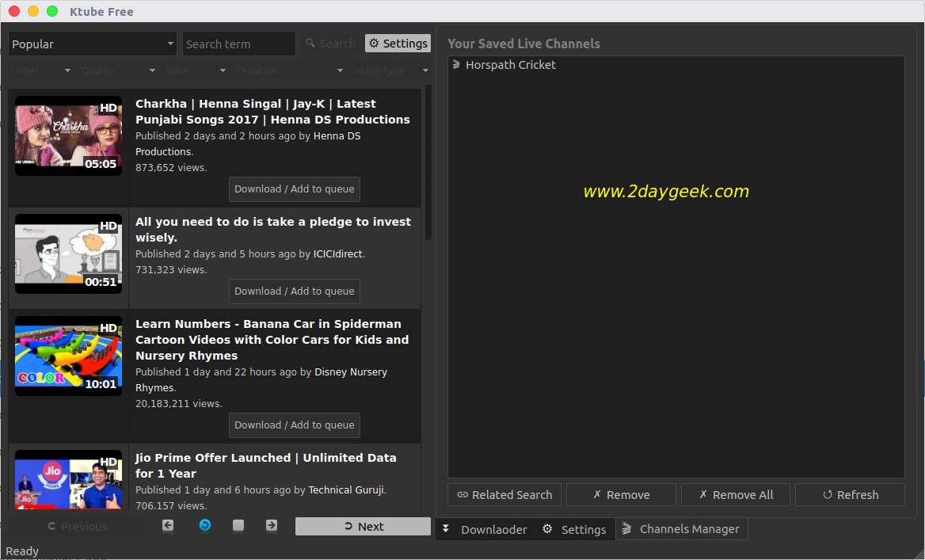Open the ICICIdirect pledge video thumbnail

pos(68,253)
